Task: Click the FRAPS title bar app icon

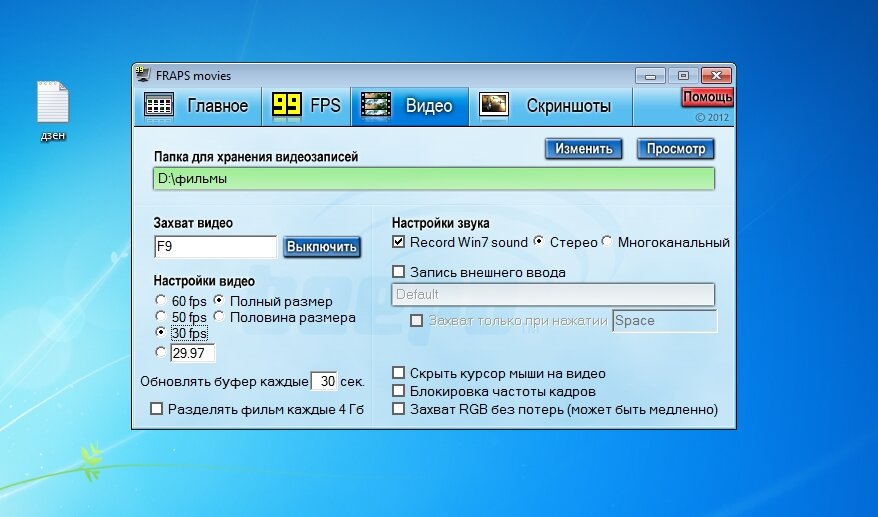Action: 143,74
